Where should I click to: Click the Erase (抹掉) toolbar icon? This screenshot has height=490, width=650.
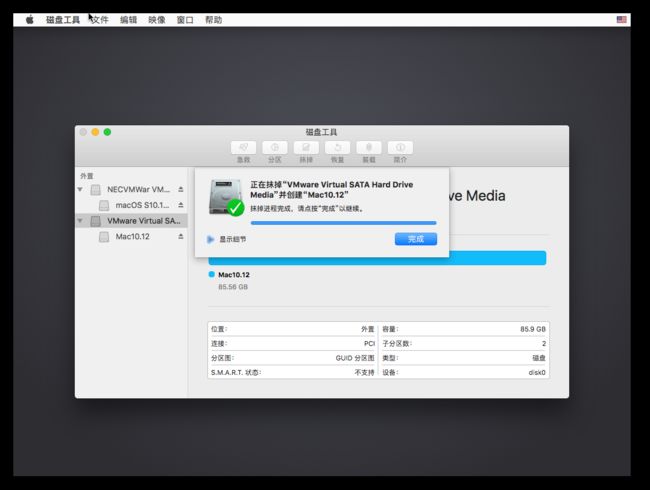(306, 147)
